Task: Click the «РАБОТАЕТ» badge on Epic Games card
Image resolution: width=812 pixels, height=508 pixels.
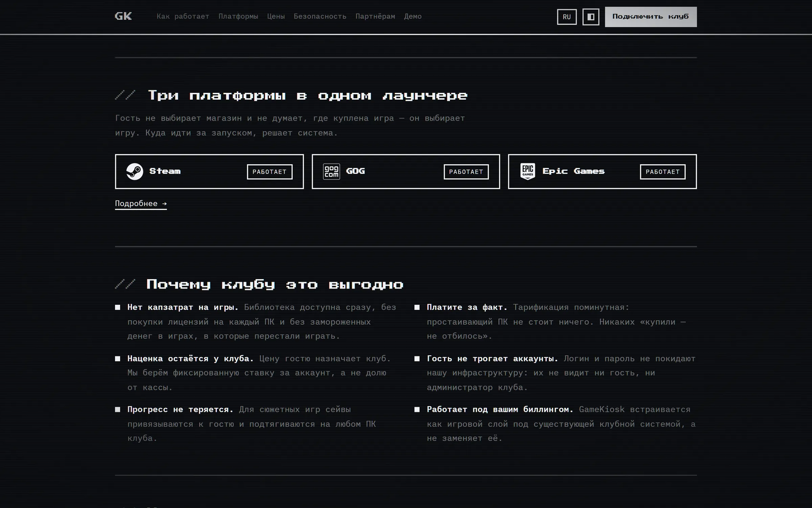Action: click(662, 172)
